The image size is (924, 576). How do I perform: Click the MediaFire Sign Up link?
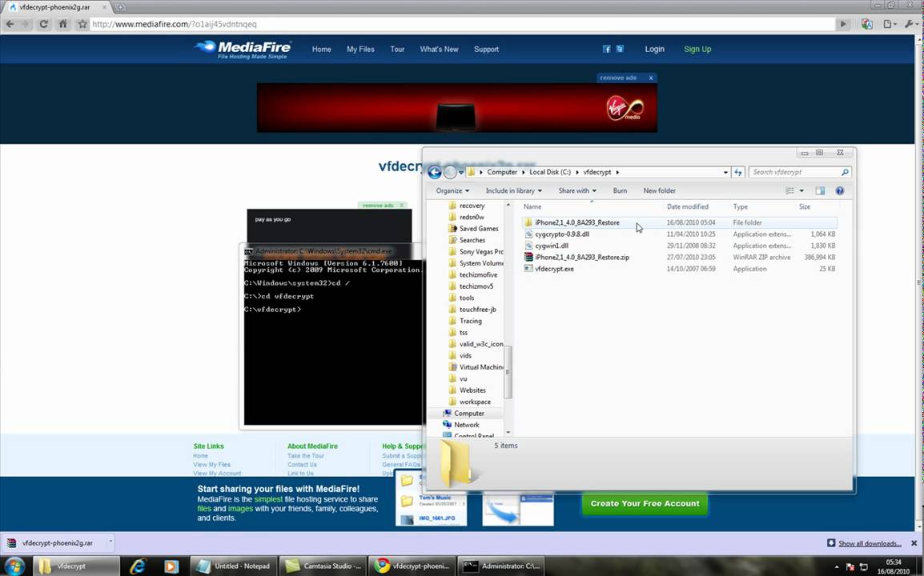(697, 50)
